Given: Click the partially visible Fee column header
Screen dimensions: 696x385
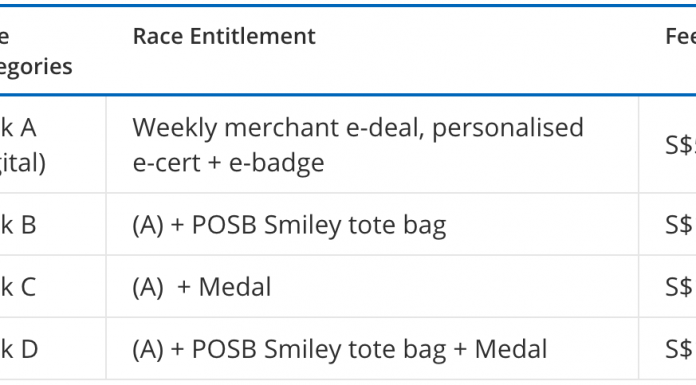Looking at the screenshot, I should tap(681, 36).
